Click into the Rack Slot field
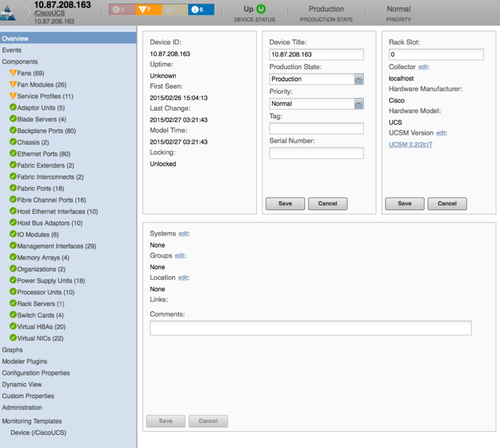The width and height of the screenshot is (500, 448). (x=436, y=54)
